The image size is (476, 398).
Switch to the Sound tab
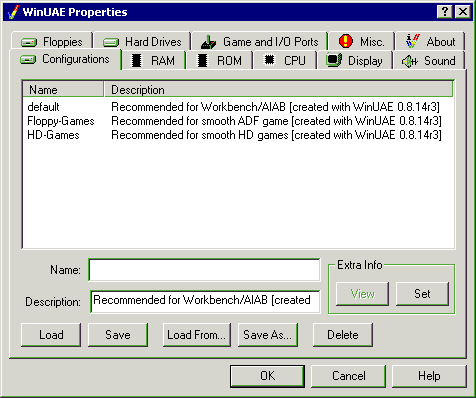click(429, 61)
